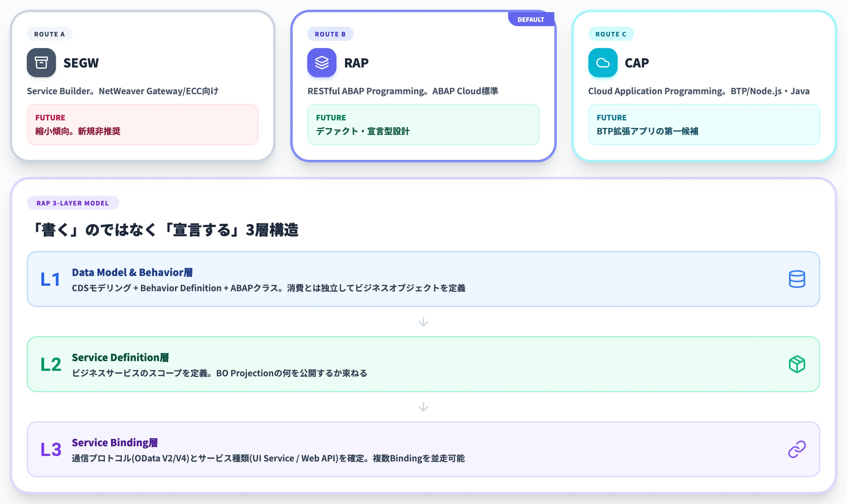Screen dimensions: 847x504
Task: Click the Service Definition層 title
Action: point(120,357)
